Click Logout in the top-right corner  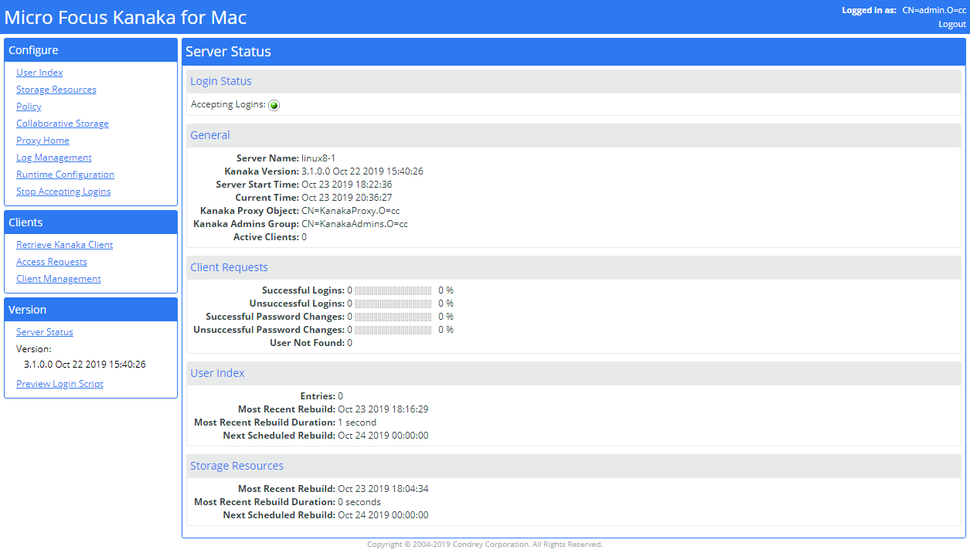[x=951, y=24]
